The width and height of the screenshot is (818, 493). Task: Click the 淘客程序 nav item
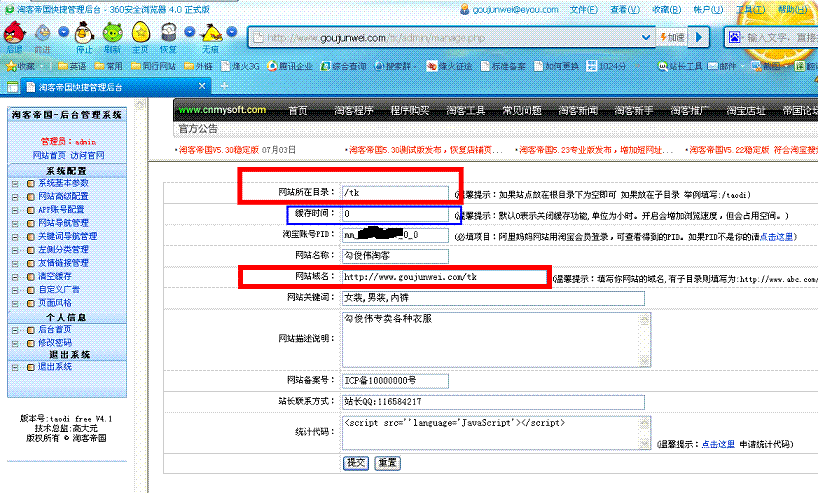(x=354, y=111)
